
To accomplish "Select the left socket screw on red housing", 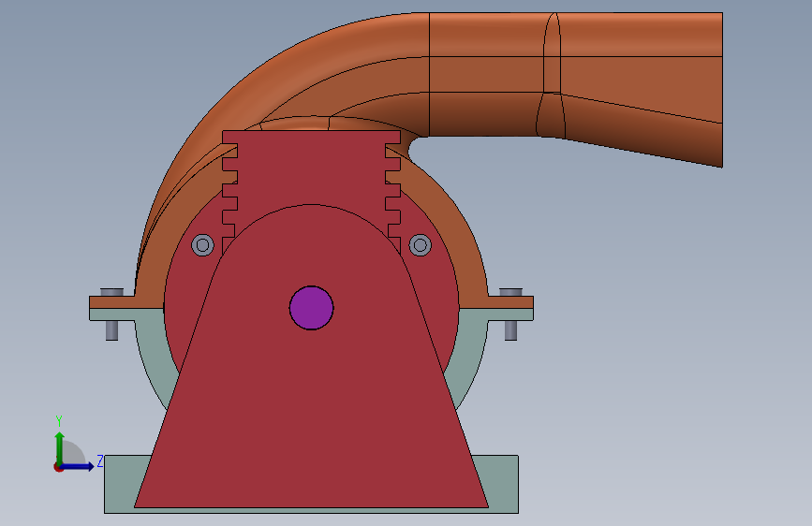I will coord(202,244).
